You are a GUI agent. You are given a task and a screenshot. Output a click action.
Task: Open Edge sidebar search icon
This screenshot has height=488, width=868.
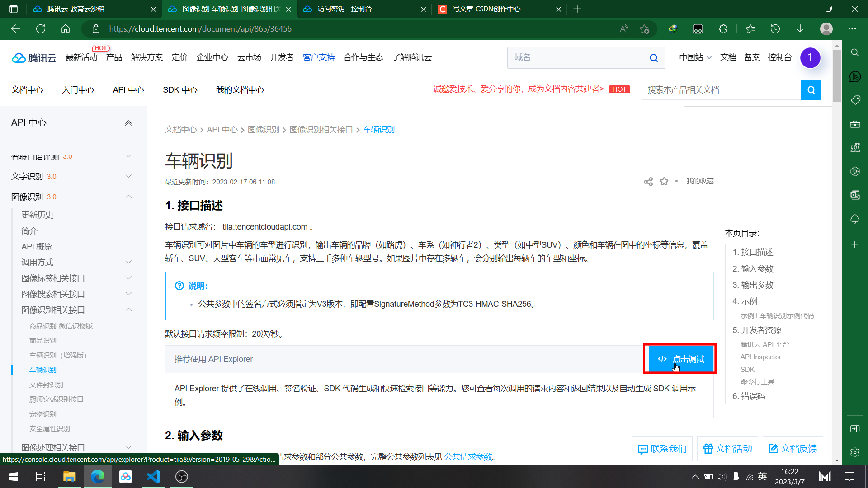click(x=855, y=53)
